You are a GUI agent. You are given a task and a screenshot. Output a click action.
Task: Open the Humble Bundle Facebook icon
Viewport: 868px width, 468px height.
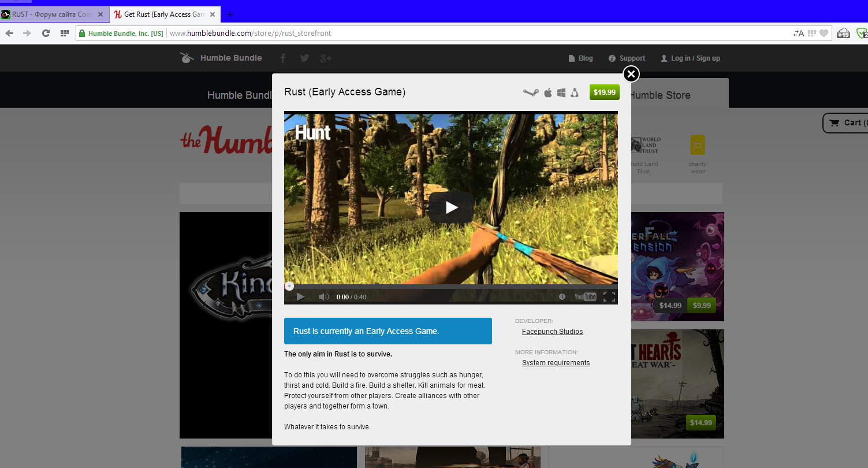pyautogui.click(x=283, y=58)
